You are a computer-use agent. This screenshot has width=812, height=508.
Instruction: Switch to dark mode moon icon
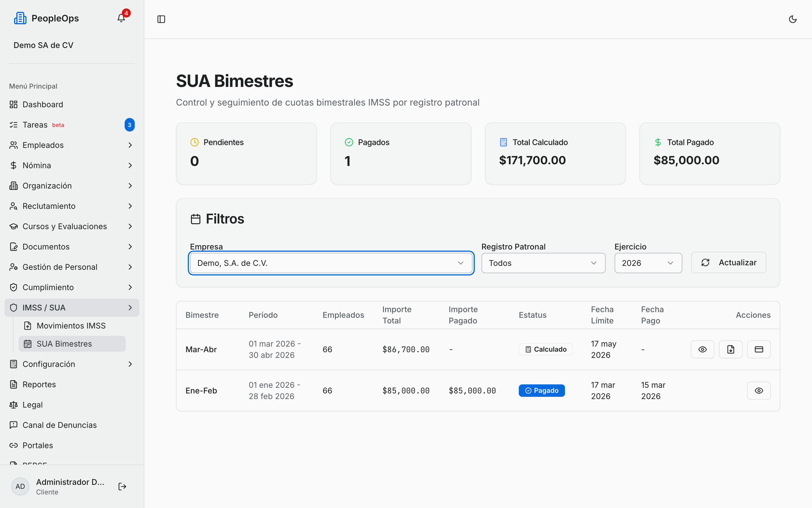pyautogui.click(x=793, y=19)
